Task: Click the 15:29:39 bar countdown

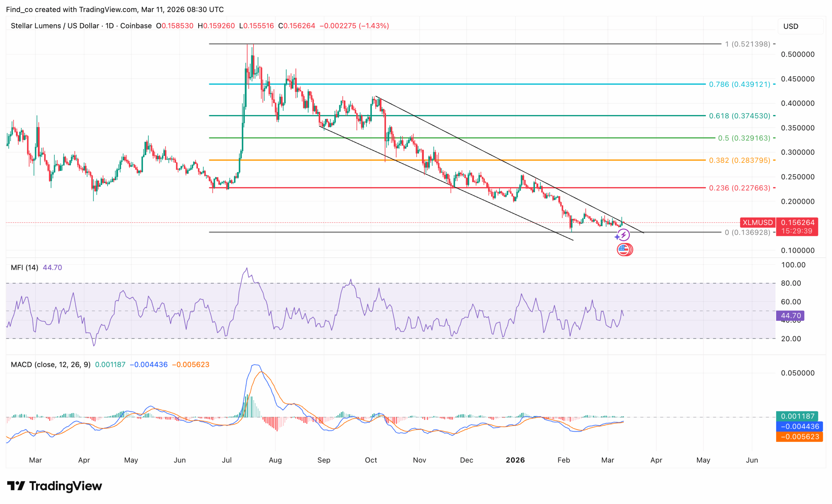Action: (797, 231)
